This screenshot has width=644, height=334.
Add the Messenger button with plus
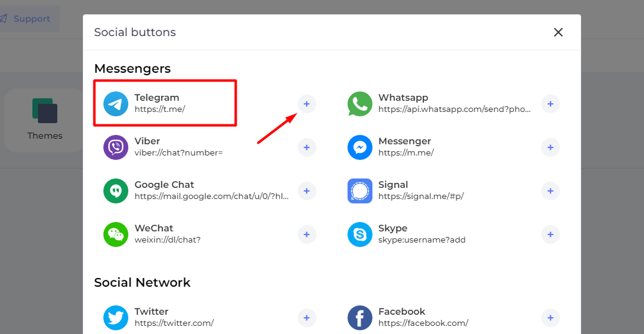[x=551, y=147]
